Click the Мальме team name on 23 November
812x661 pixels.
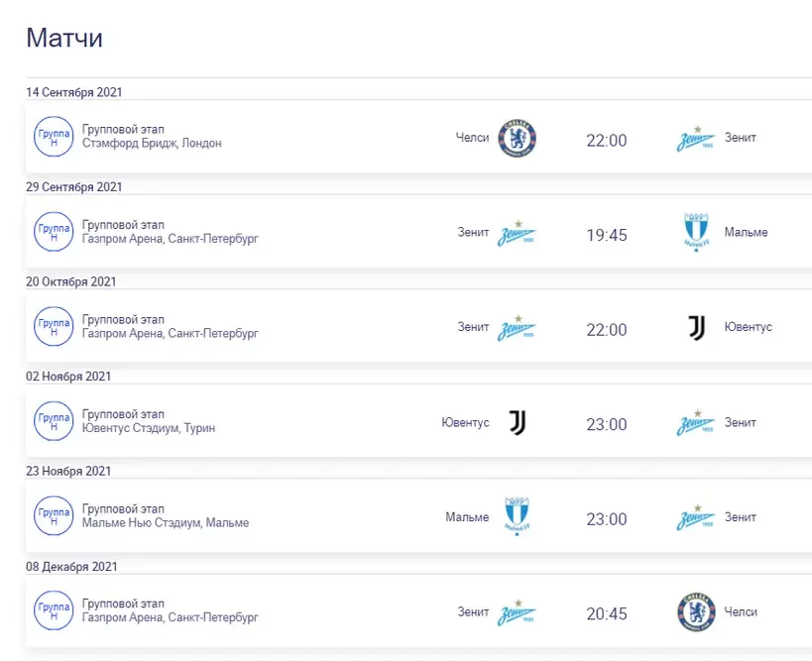pos(467,517)
